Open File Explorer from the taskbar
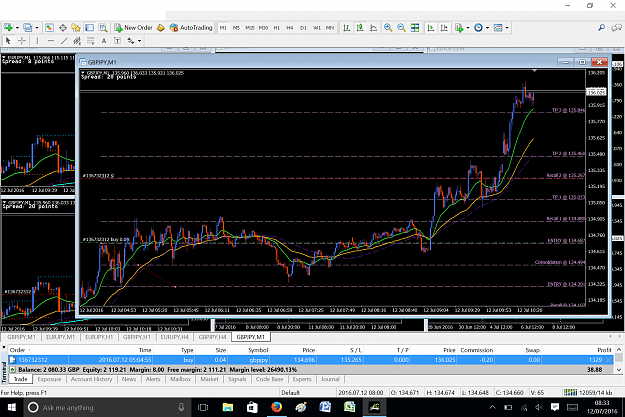 point(228,407)
